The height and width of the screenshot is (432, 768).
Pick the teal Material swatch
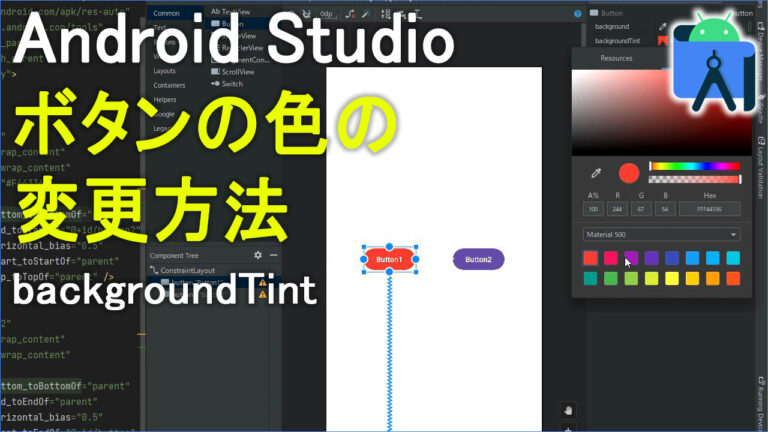[591, 279]
